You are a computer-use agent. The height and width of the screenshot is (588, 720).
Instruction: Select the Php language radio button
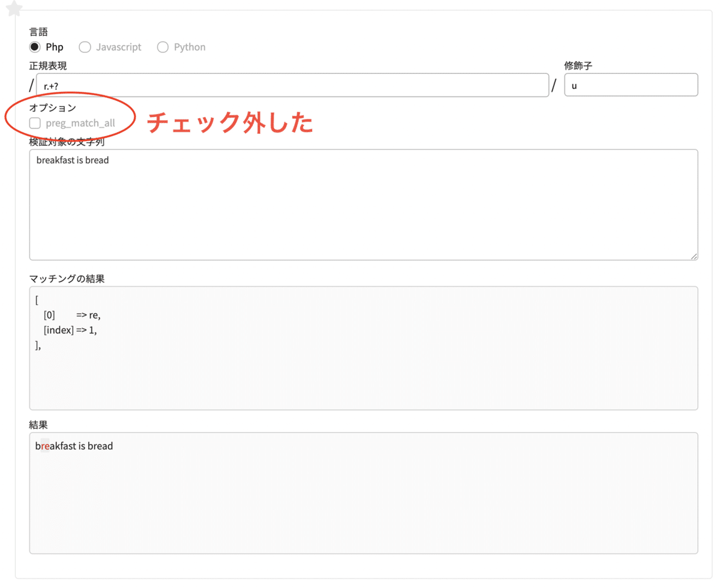click(x=35, y=47)
